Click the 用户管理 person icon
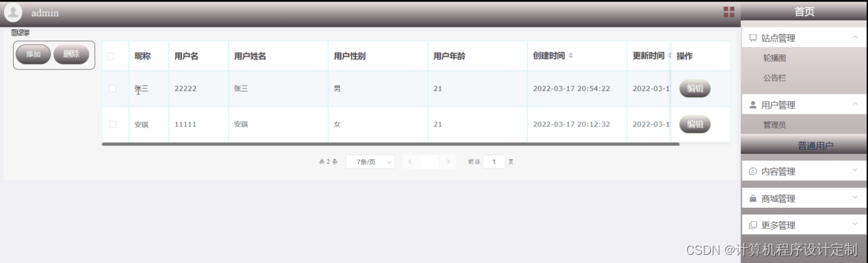 coord(753,105)
